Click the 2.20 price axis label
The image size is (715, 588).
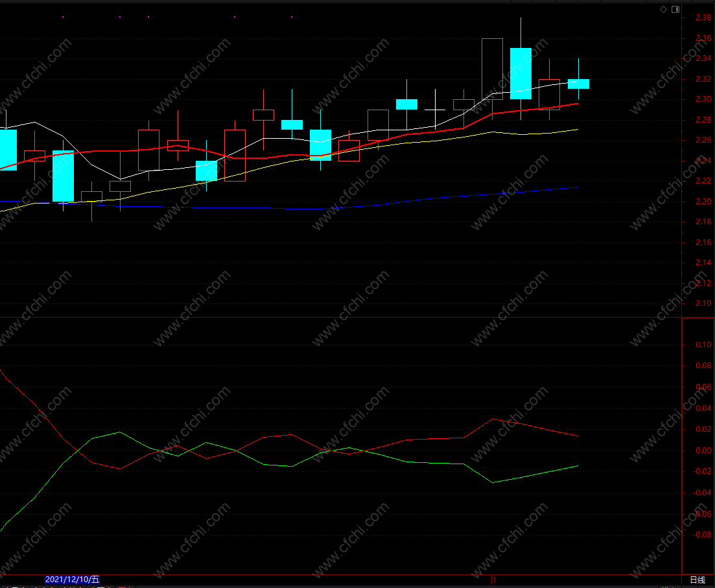(703, 201)
